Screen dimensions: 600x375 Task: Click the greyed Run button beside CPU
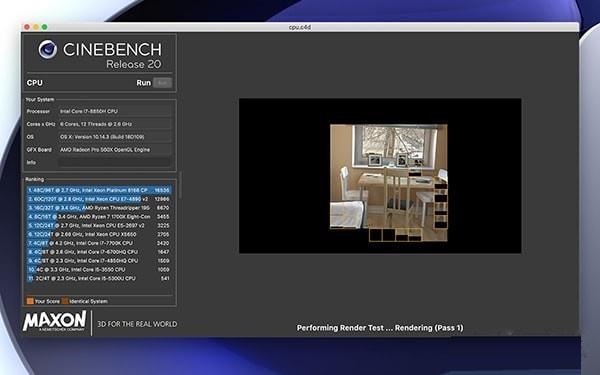coord(162,83)
